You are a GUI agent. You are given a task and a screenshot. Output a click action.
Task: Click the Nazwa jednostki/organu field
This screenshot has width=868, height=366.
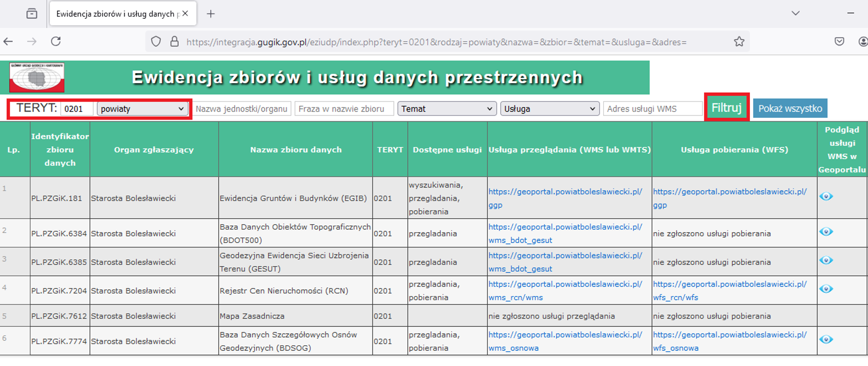pyautogui.click(x=241, y=109)
